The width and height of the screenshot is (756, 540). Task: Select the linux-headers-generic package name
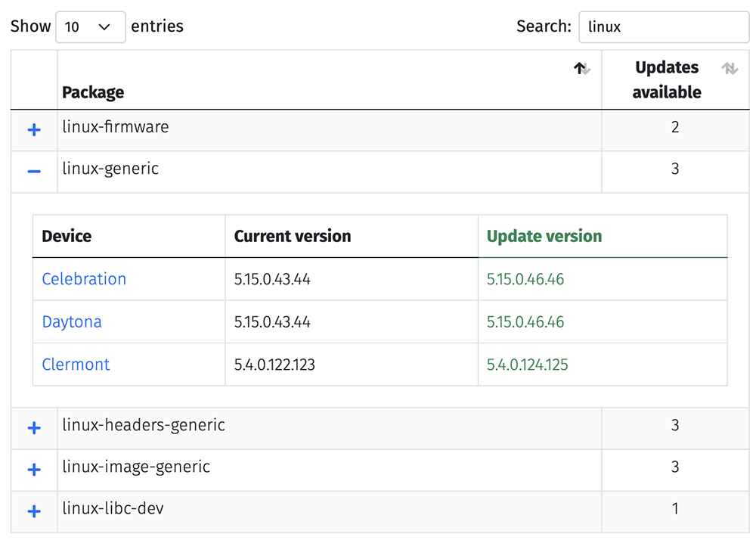pos(144,425)
